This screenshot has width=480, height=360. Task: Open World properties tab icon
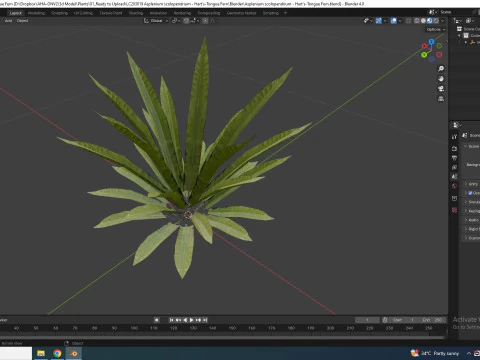[x=454, y=186]
